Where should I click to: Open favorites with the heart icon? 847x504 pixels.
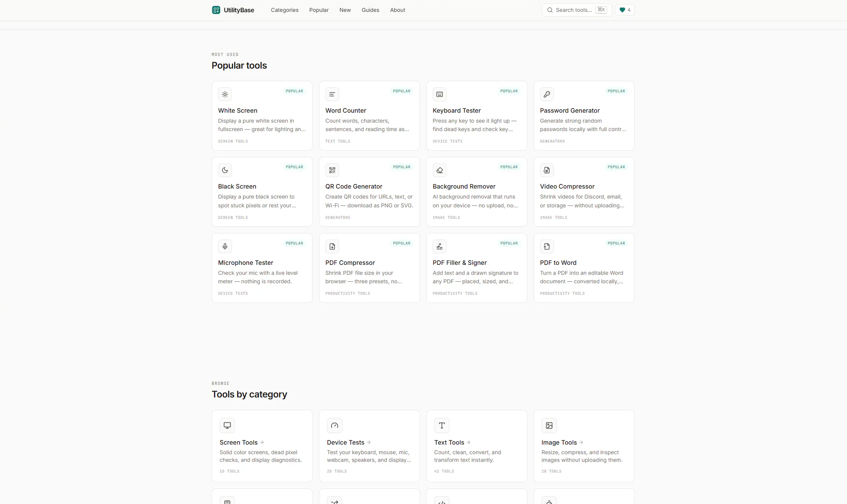tap(625, 10)
